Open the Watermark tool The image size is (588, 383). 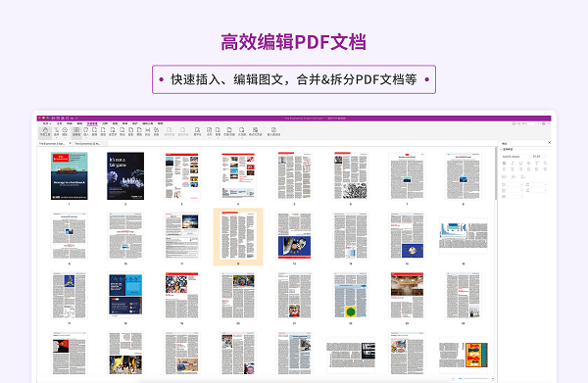(x=210, y=131)
